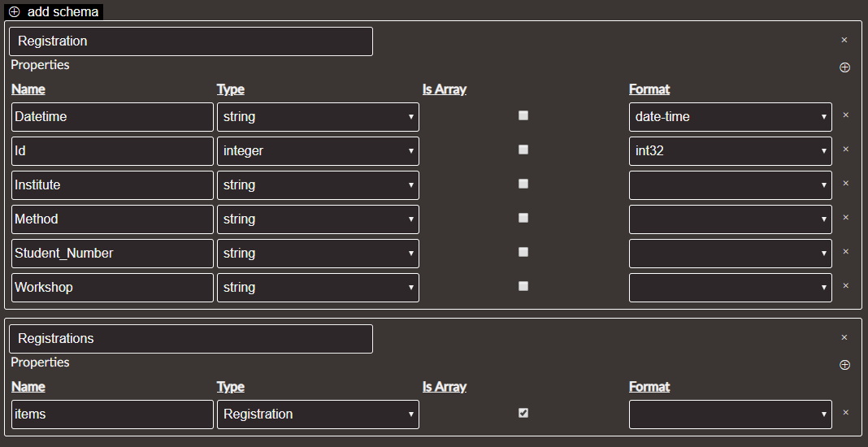Click the add schema button
Screen dimensions: 868x447
click(54, 11)
